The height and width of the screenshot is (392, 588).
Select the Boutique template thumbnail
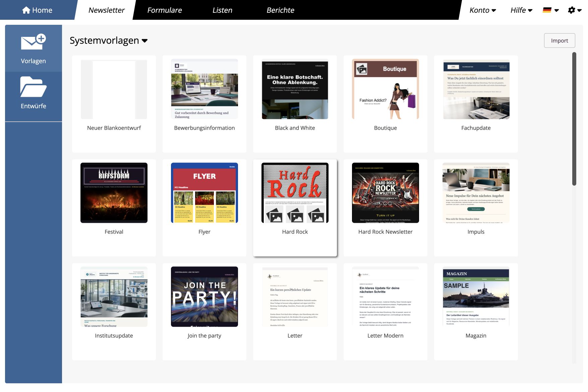point(386,89)
